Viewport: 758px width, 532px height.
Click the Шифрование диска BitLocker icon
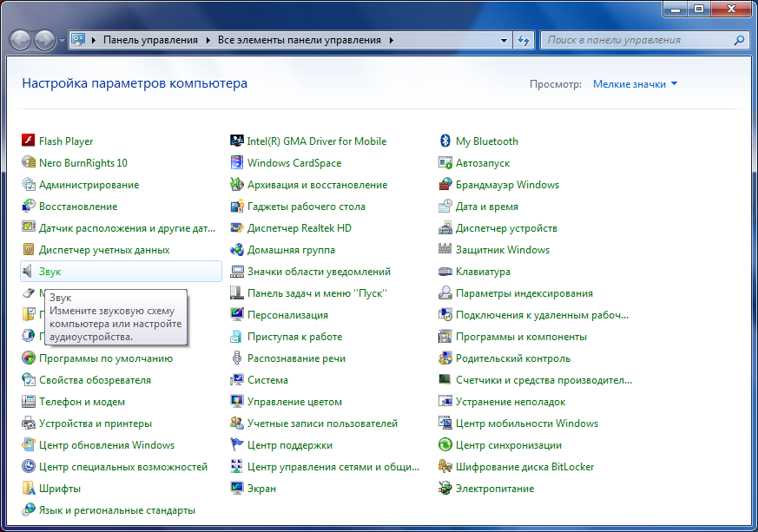[x=445, y=467]
